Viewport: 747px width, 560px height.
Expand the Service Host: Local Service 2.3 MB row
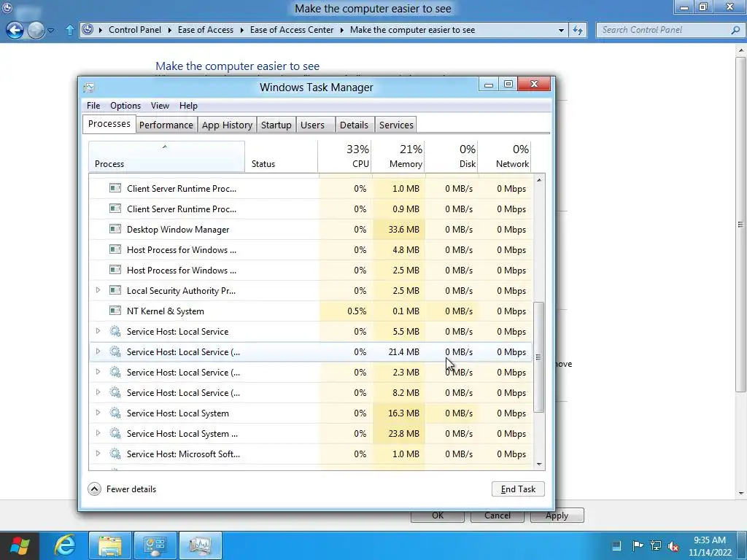(98, 372)
